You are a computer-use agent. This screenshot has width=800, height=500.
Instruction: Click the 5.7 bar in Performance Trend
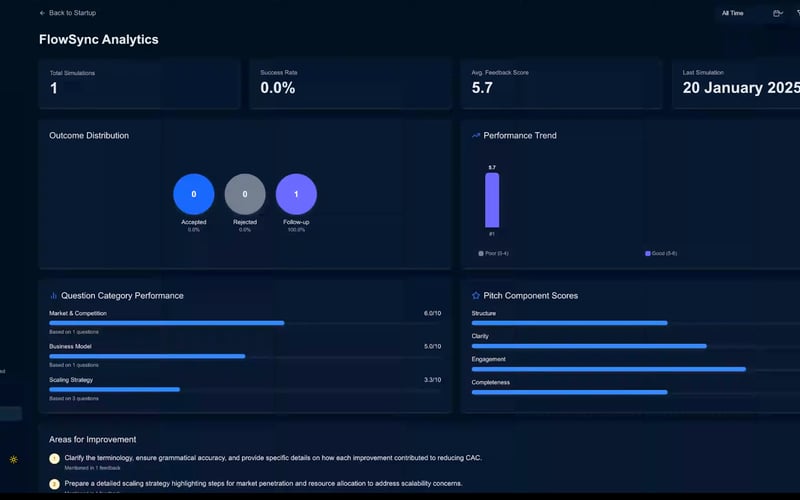pyautogui.click(x=492, y=200)
